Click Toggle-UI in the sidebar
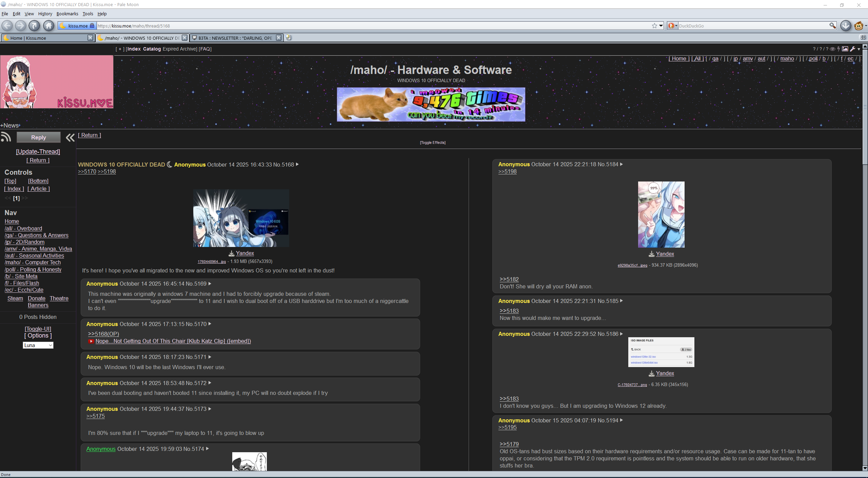This screenshot has height=478, width=868. pyautogui.click(x=38, y=329)
